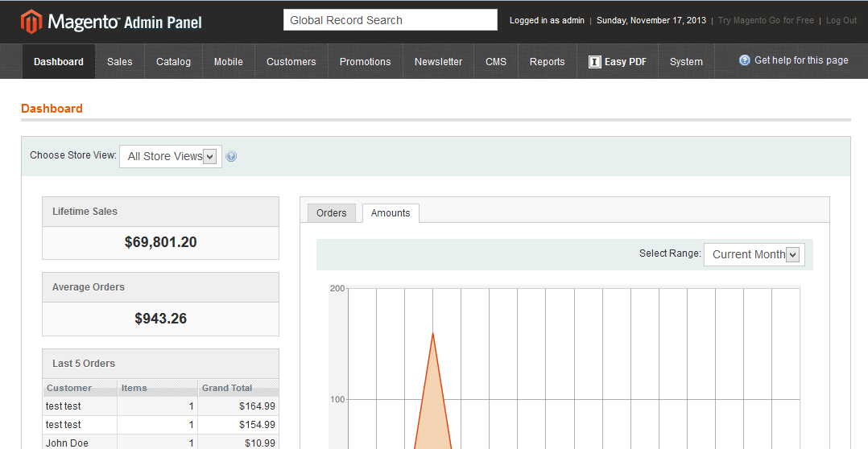Click the orange Dashboard page title
Screen dimensions: 868x449
tap(52, 109)
